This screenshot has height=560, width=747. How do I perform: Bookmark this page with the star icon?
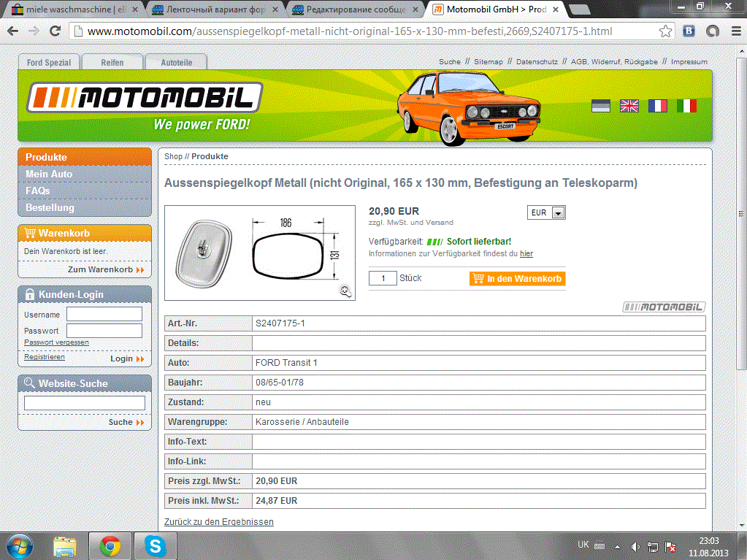tap(665, 31)
